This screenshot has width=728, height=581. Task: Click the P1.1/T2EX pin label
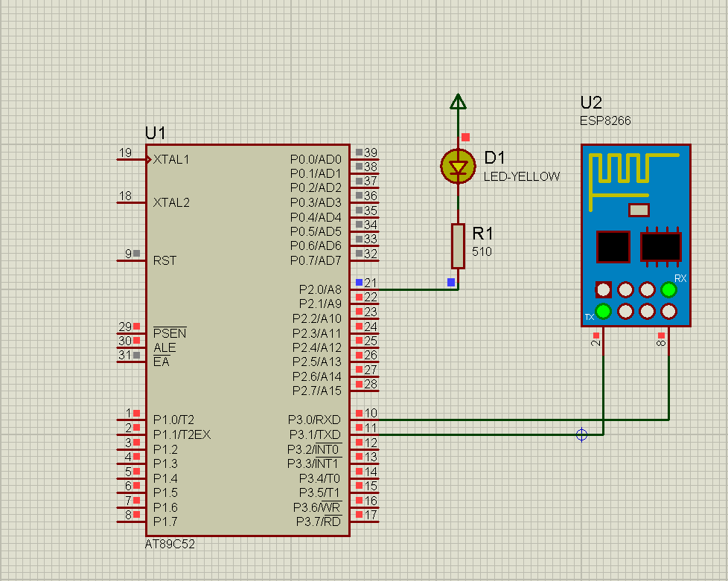182,434
